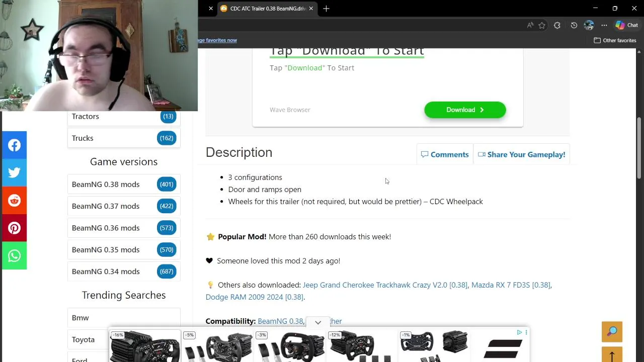The width and height of the screenshot is (644, 362).
Task: Click the Tractors count badge (13)
Action: click(168, 116)
